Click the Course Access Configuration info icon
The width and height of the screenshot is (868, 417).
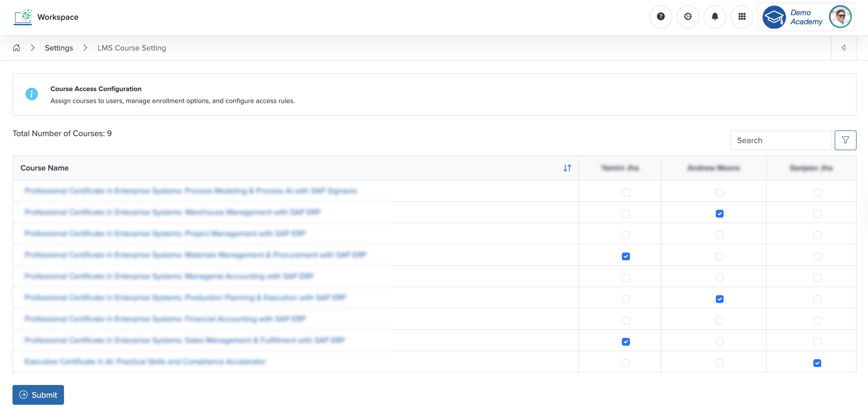[x=31, y=94]
